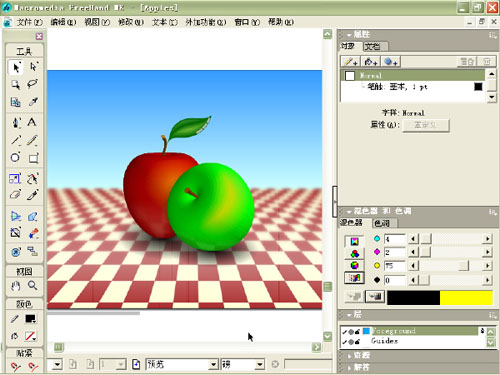Click the magenta value input field
Viewport: 500px width, 375px height.
tap(395, 252)
